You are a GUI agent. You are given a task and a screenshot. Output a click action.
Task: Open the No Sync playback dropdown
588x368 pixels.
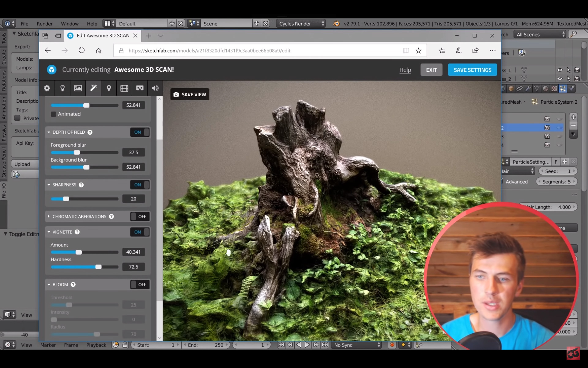[x=357, y=345]
